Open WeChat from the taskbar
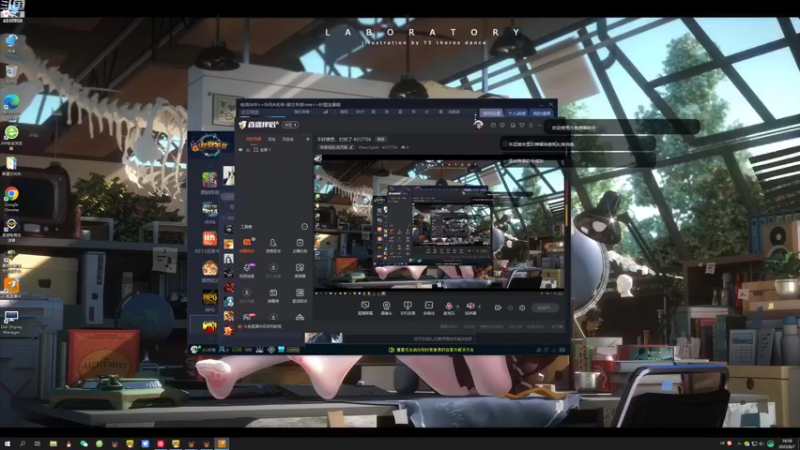This screenshot has height=450, width=800. tap(84, 443)
